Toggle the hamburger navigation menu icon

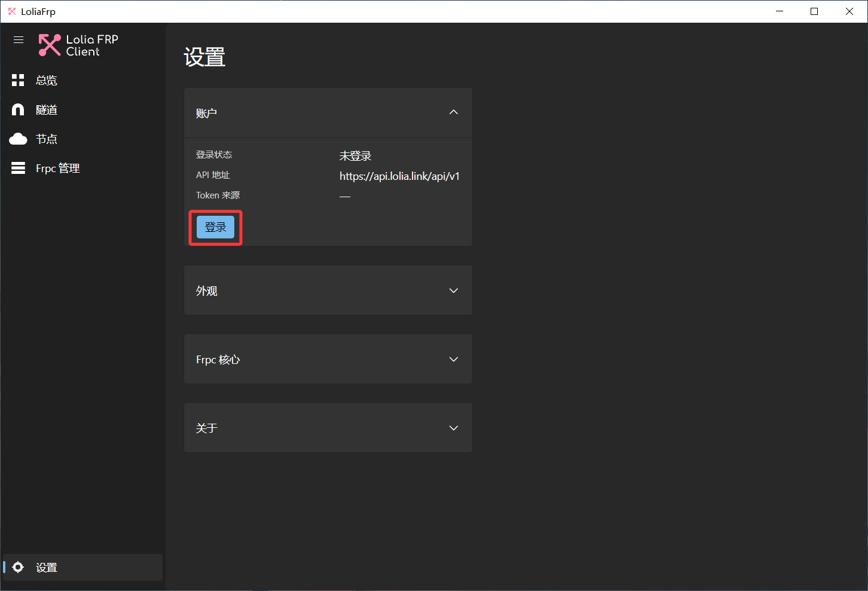(x=19, y=40)
